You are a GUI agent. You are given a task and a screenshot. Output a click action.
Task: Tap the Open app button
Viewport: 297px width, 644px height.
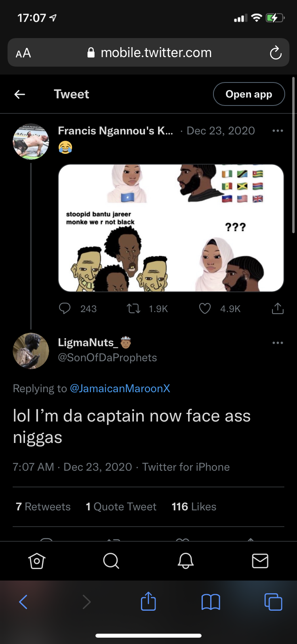point(249,94)
